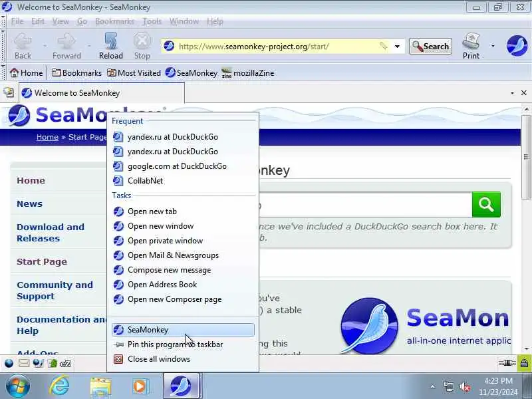532x399 pixels.
Task: Open the Tools menu
Action: [x=152, y=21]
